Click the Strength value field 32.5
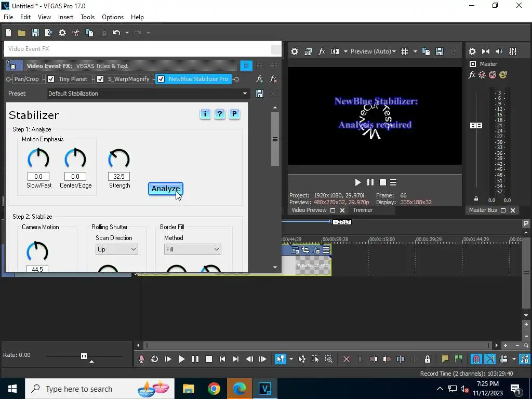 (119, 177)
